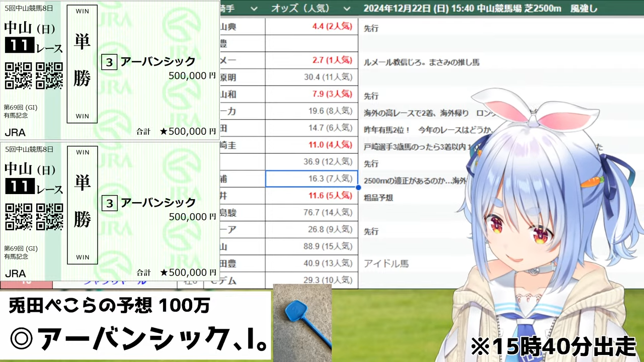Click the 単勝 WIN box on the top ticket

click(x=82, y=64)
